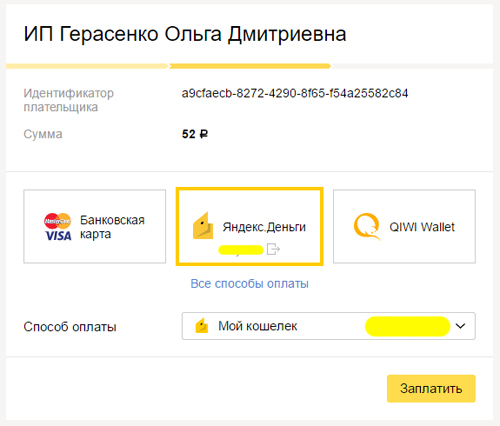Select the Банковская карта payment option

tap(95, 227)
